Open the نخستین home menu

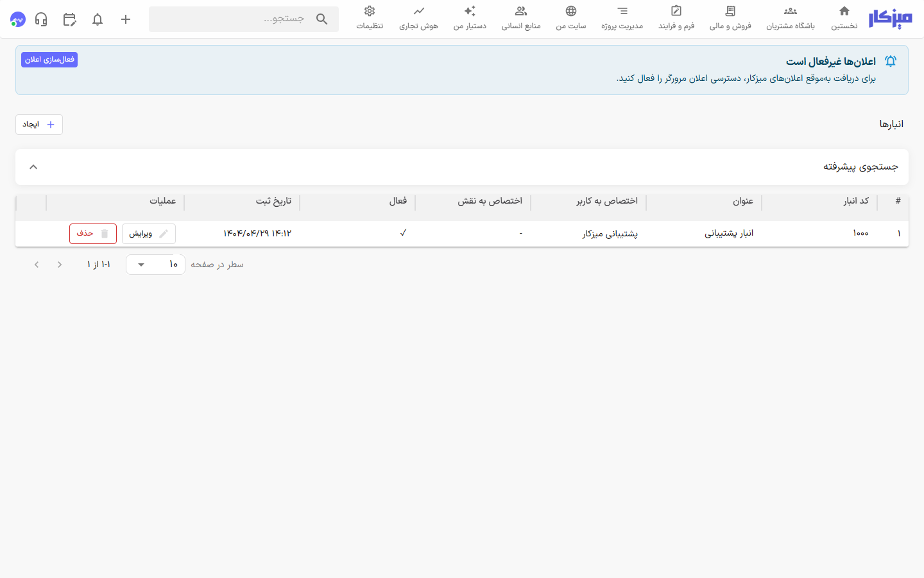(844, 18)
